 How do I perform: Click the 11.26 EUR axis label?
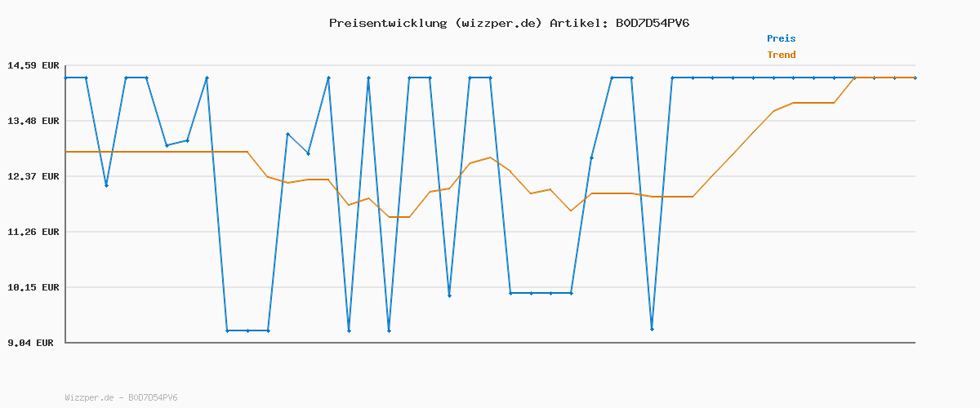tap(33, 232)
